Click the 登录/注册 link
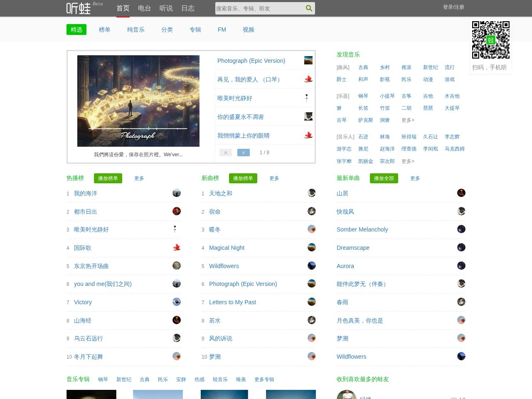This screenshot has height=399, width=532. tap(453, 7)
